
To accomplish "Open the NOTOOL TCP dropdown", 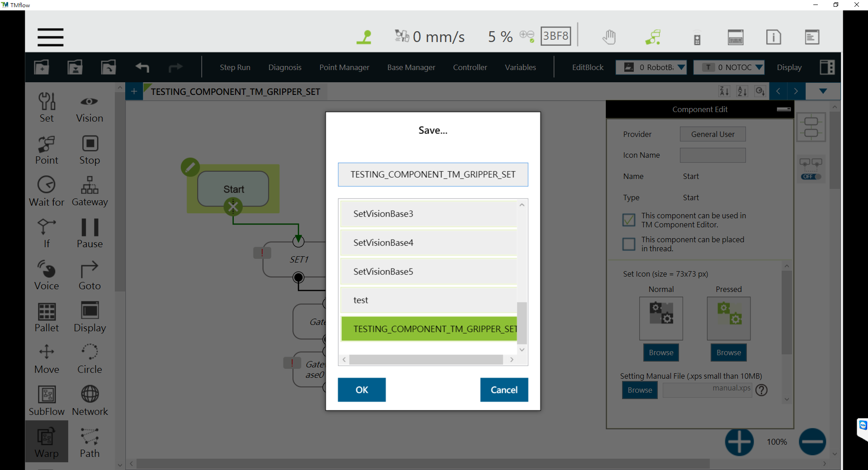I will tap(729, 67).
